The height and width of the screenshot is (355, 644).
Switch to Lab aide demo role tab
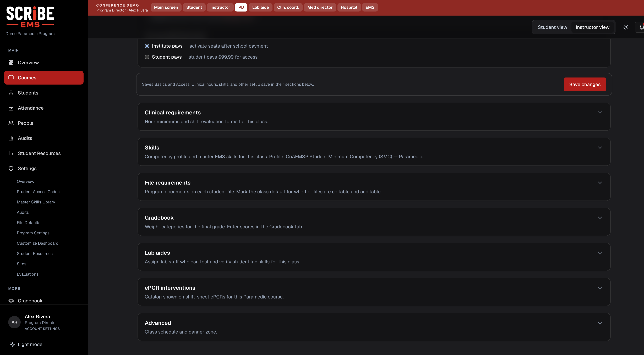(x=260, y=8)
